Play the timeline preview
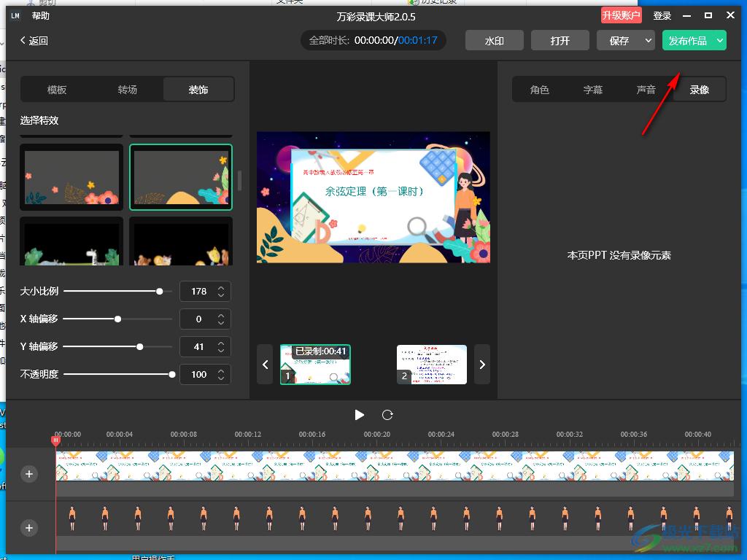The image size is (747, 560). coord(359,415)
